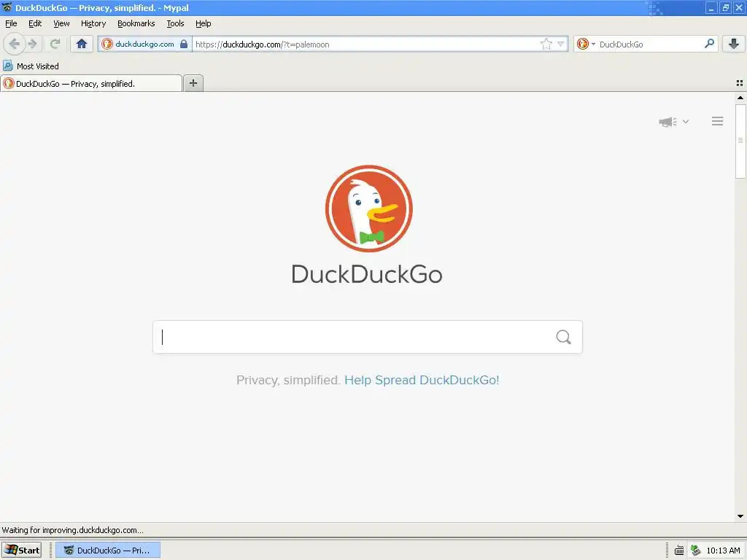Go back with the Back arrow button
Viewport: 747px width, 560px height.
coord(15,44)
